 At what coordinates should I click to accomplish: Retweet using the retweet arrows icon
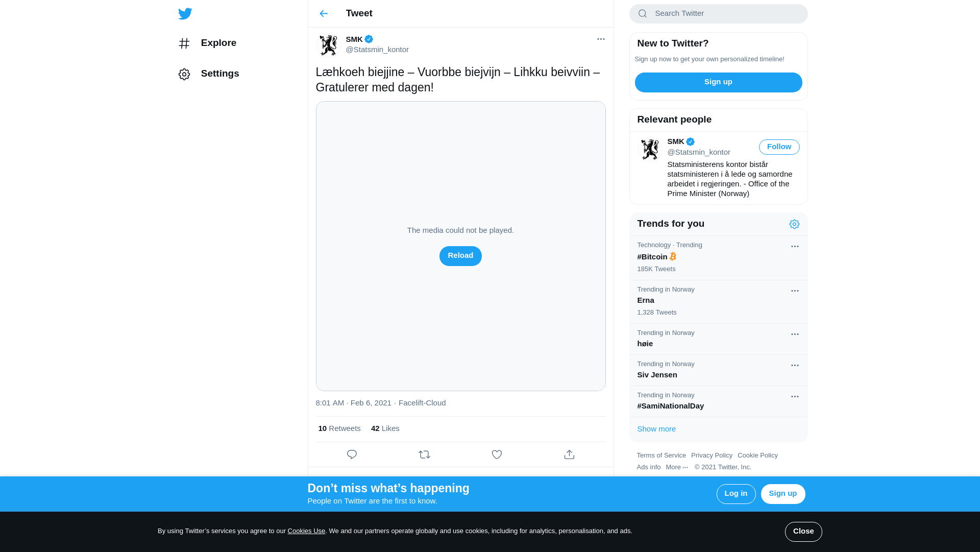pos(424,454)
